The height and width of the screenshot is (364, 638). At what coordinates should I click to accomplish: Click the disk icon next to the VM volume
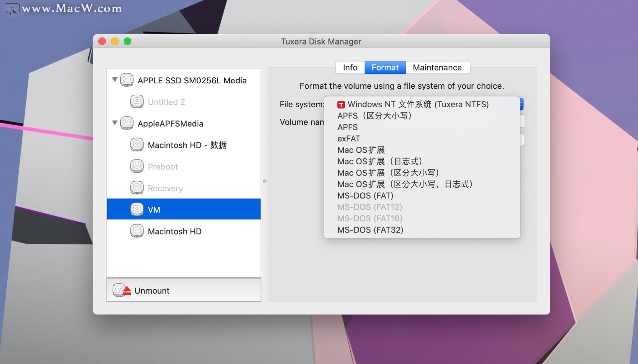pyautogui.click(x=137, y=209)
